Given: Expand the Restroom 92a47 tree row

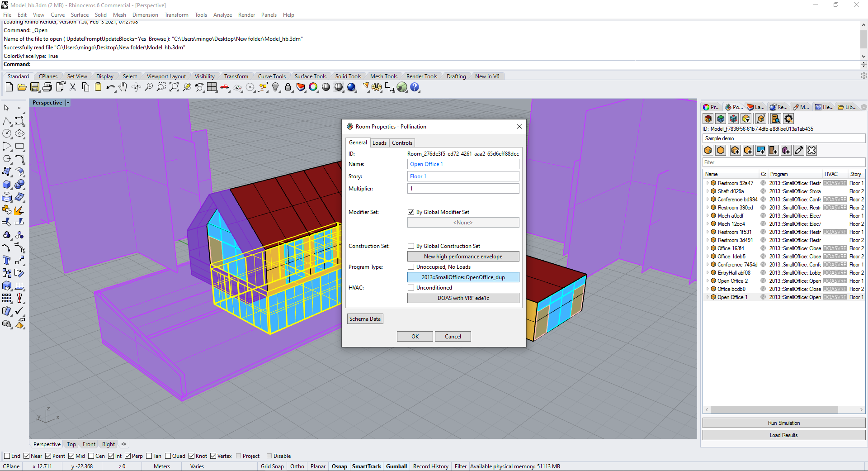Looking at the screenshot, I should pyautogui.click(x=708, y=183).
